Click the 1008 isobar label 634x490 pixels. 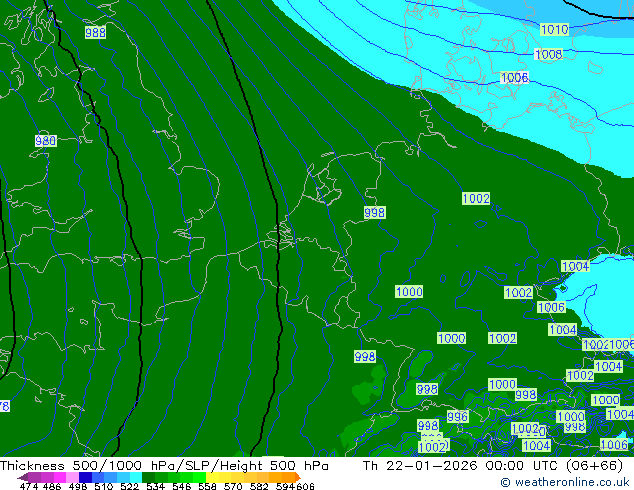(x=548, y=54)
